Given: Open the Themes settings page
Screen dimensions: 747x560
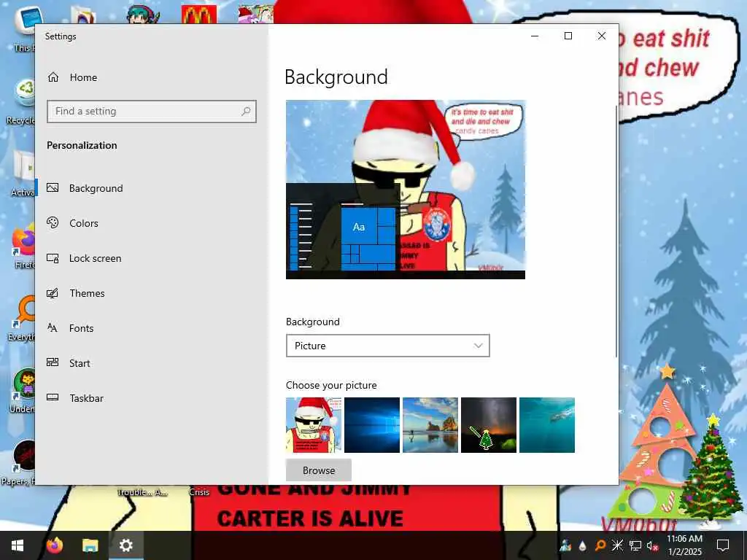Looking at the screenshot, I should tap(152, 293).
